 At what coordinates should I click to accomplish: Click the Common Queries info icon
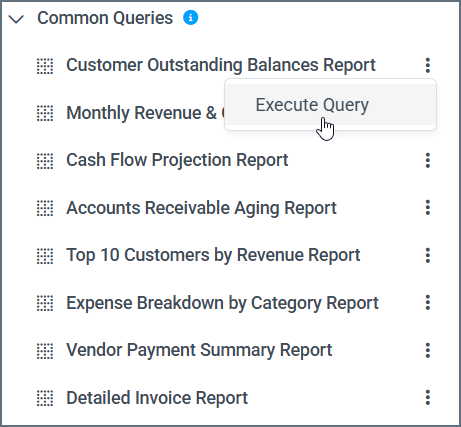(x=191, y=18)
